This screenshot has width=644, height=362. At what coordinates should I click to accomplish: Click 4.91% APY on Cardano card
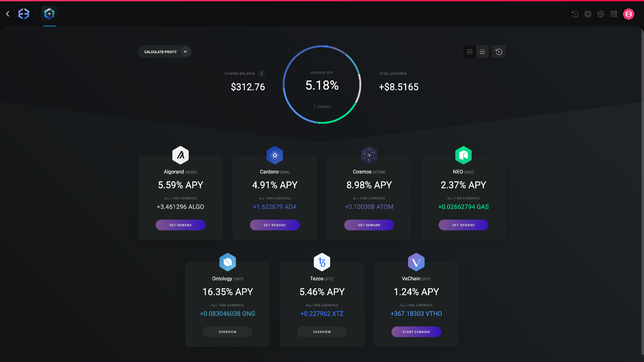tap(275, 185)
